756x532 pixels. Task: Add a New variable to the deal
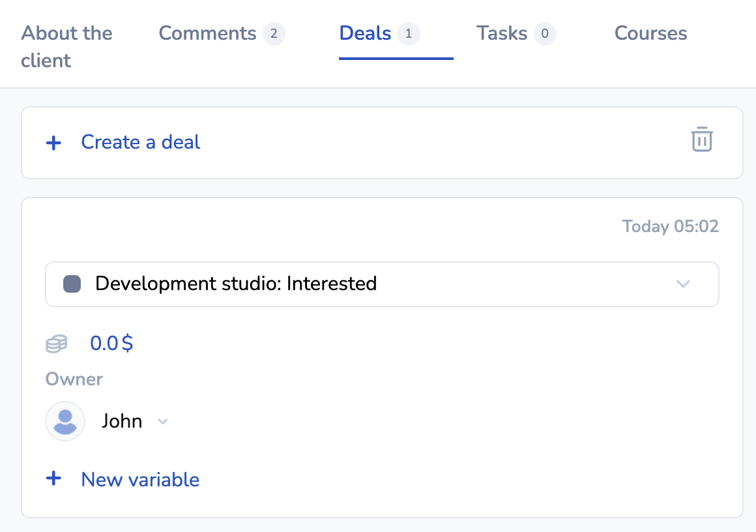(x=140, y=479)
